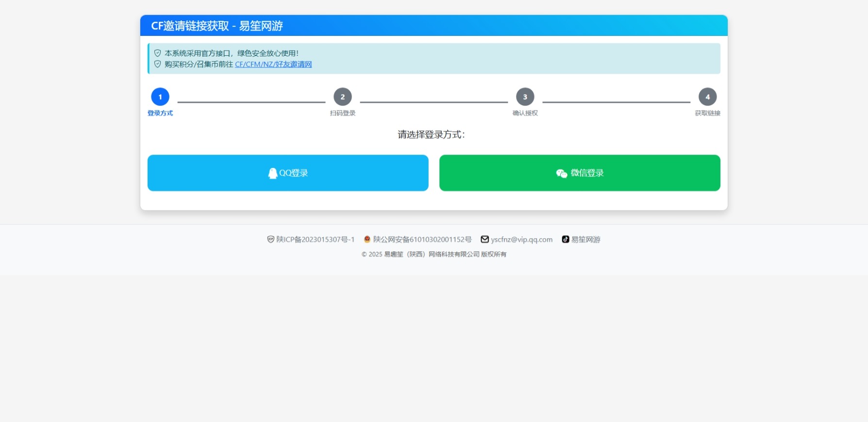The height and width of the screenshot is (422, 868).
Task: Choose the blue QQ登录 text button
Action: [294, 173]
